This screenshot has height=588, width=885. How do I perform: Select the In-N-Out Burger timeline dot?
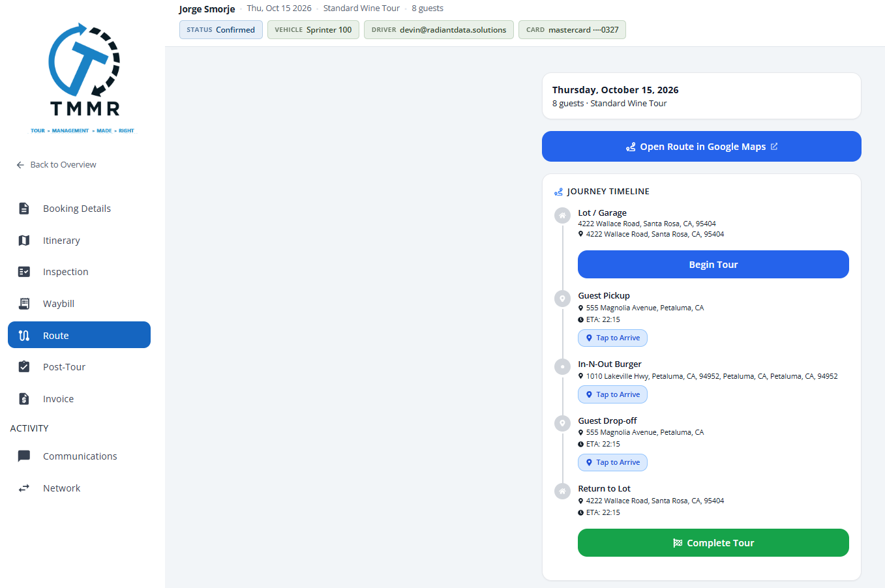tap(562, 367)
